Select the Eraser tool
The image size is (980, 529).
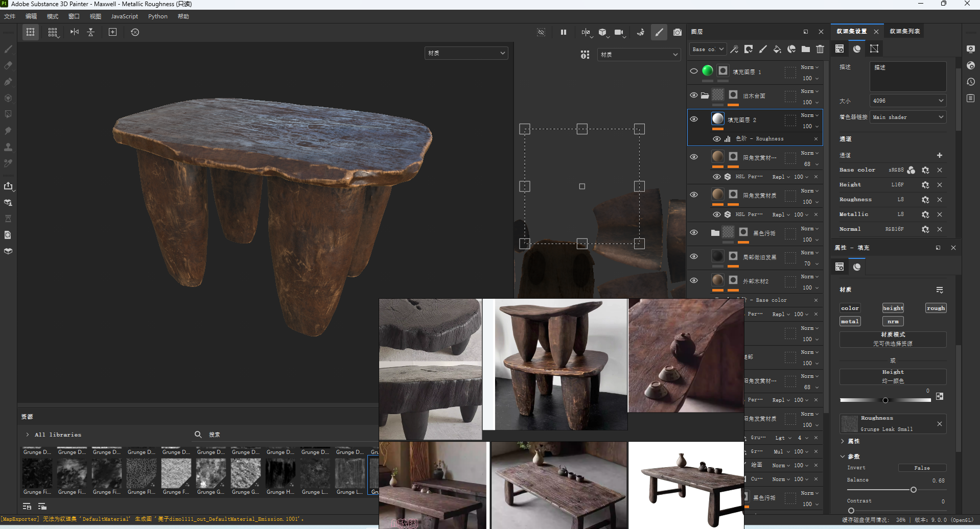point(8,65)
